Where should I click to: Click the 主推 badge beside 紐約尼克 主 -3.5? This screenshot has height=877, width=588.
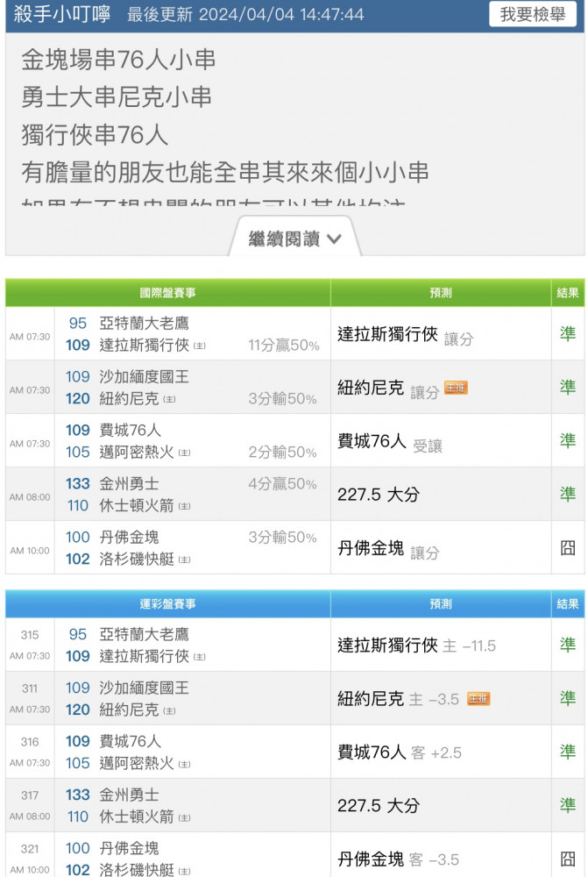click(478, 699)
